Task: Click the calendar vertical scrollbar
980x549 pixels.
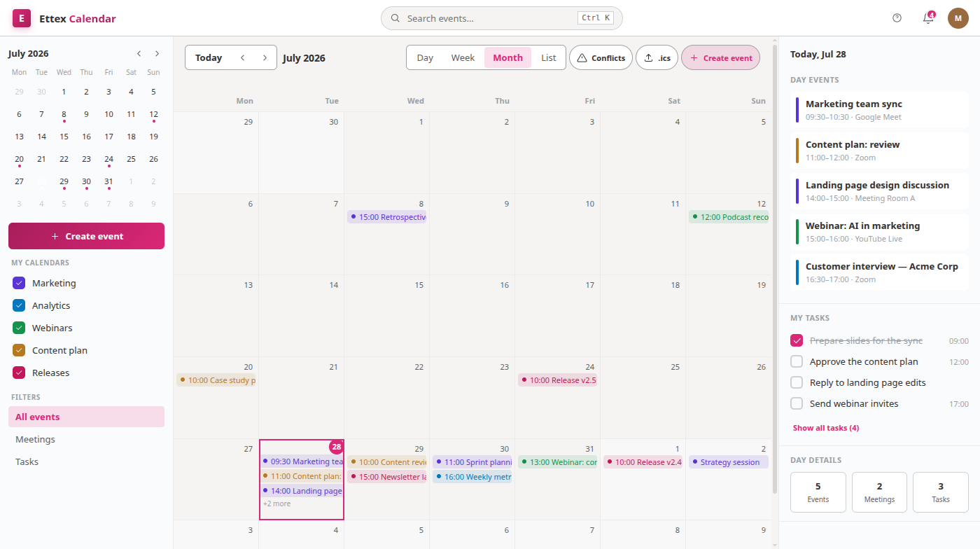Action: 774,269
